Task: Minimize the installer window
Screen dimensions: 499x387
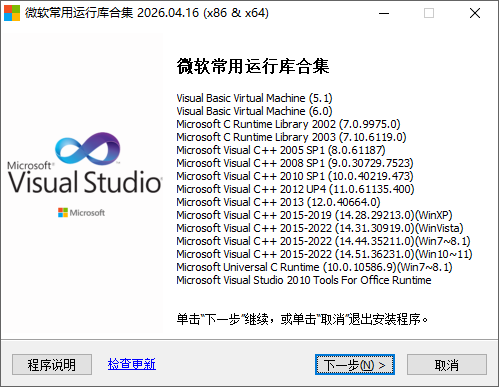Action: 384,13
